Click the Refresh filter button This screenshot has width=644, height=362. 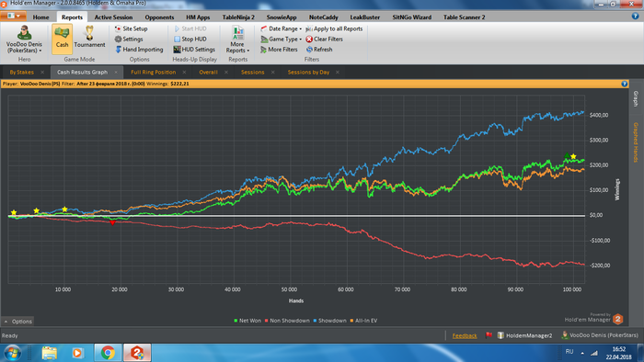[x=319, y=50]
